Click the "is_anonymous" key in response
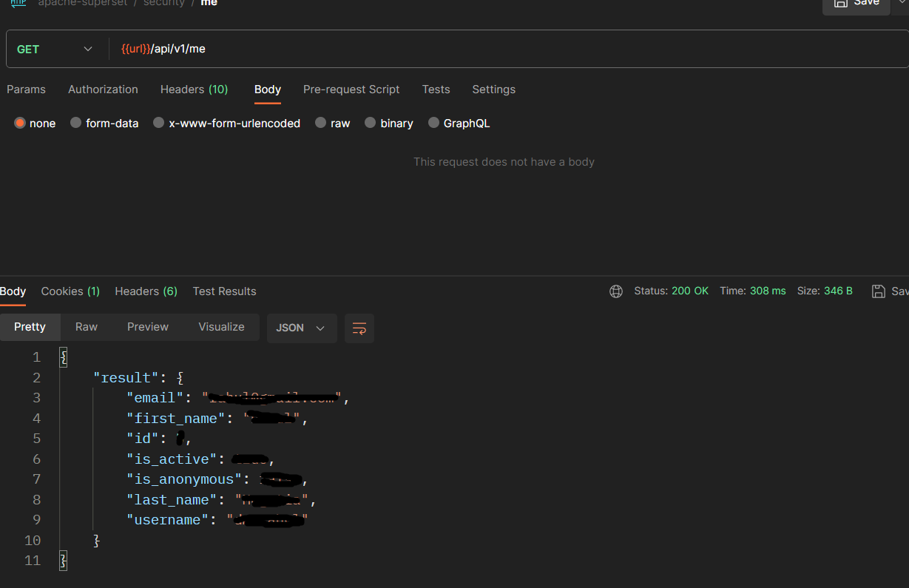This screenshot has width=909, height=588. (184, 479)
